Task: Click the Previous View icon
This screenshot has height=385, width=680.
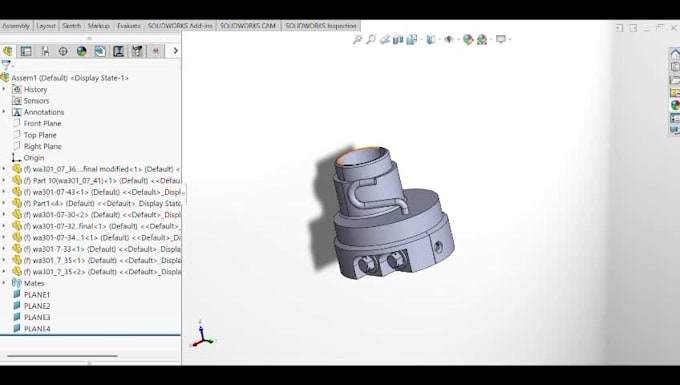Action: (x=385, y=39)
